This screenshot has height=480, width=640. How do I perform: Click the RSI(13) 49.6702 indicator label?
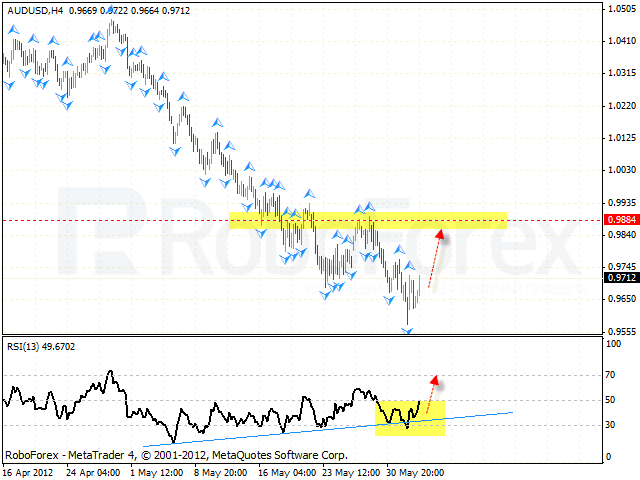[x=41, y=347]
